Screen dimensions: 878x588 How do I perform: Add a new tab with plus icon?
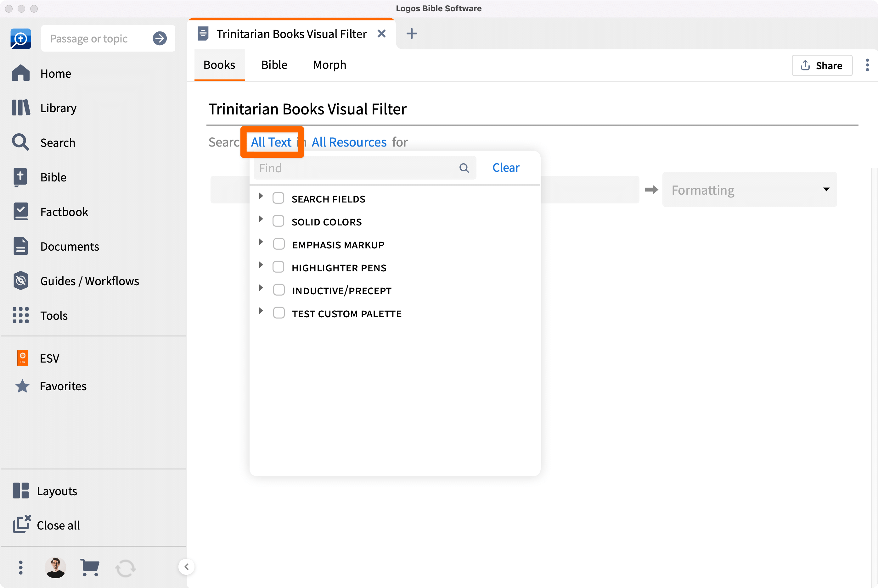[x=412, y=33]
